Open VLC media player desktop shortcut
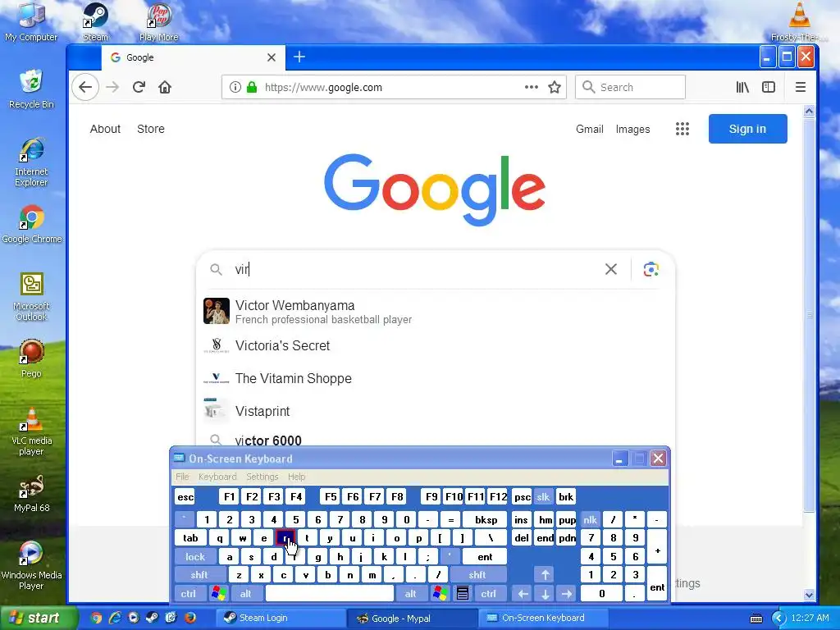The image size is (840, 630). coord(31,431)
